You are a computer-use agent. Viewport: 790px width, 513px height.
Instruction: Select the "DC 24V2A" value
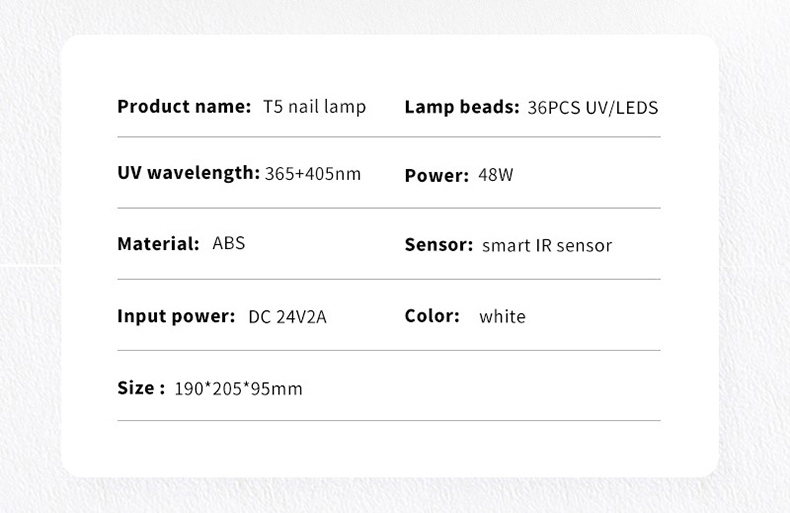point(287,317)
